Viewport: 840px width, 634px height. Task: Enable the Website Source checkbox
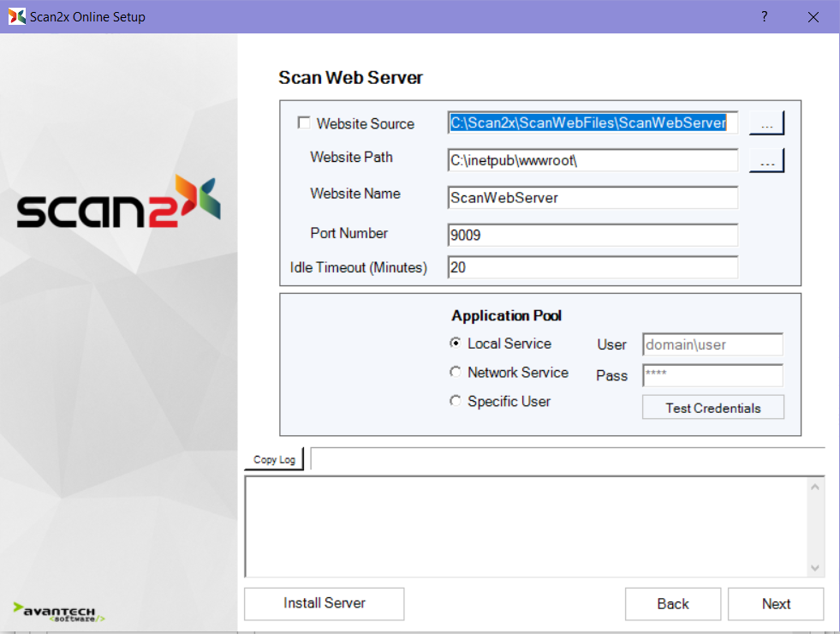(x=304, y=123)
